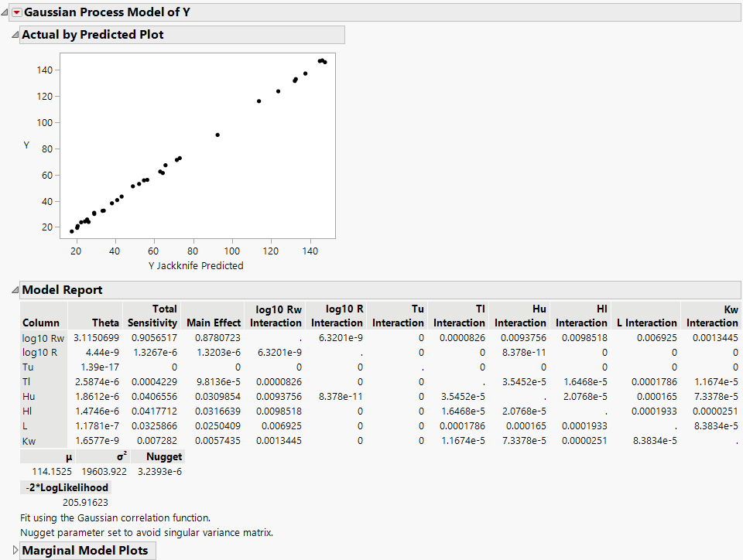The width and height of the screenshot is (743, 560).
Task: Collapse the Gaussian Process Model of Y outline
Action: (5, 12)
